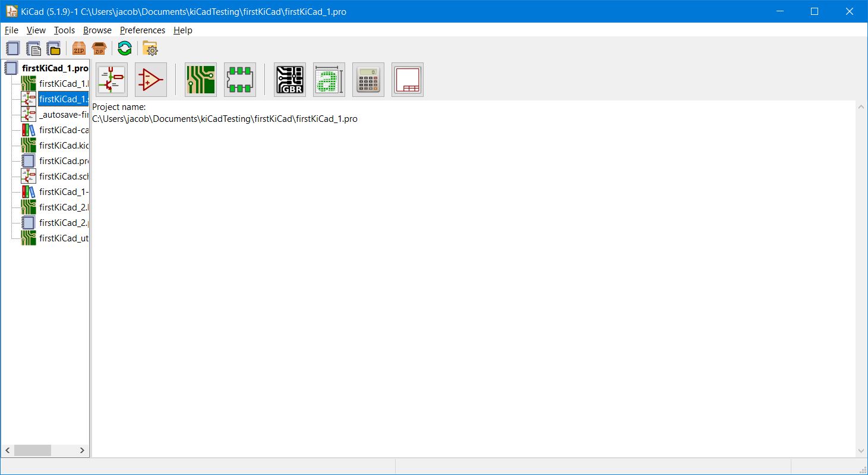This screenshot has height=475, width=868.
Task: Click the project path text in message panel
Action: [225, 119]
